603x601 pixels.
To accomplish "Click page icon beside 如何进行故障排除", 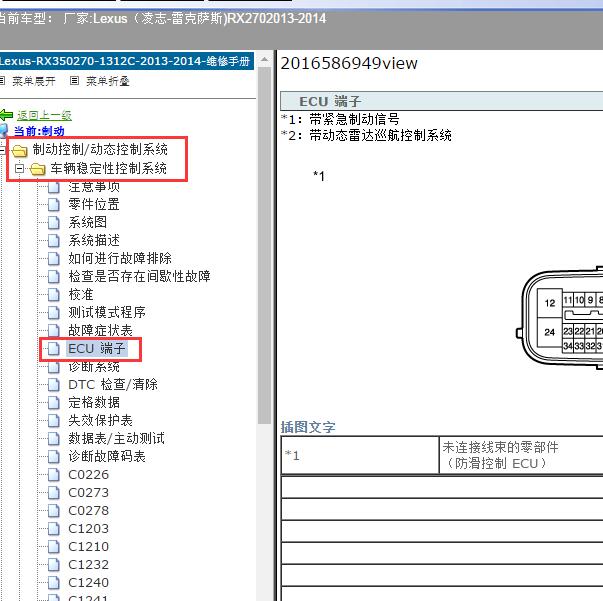I will point(54,259).
